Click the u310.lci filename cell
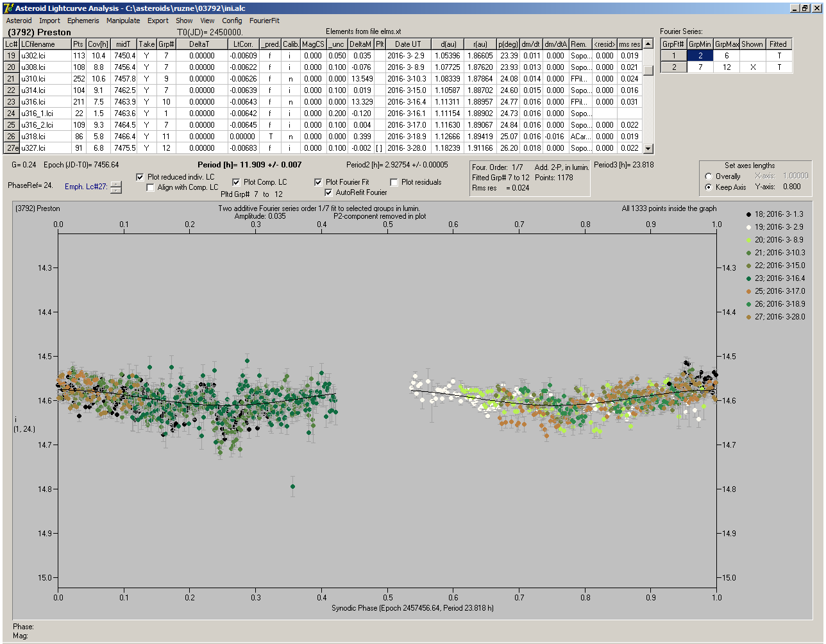Viewport: 826px width, 644px height. click(x=45, y=79)
